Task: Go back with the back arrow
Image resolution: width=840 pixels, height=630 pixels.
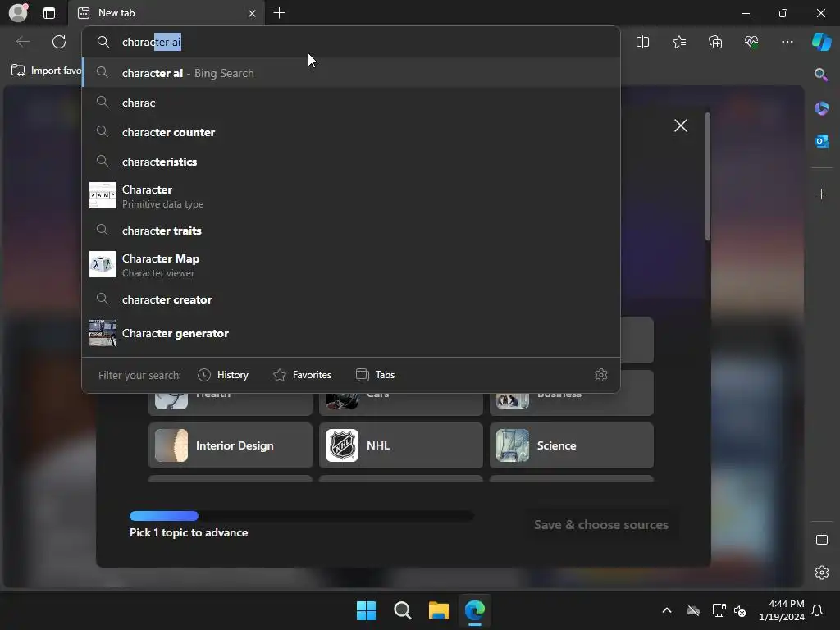Action: 22,42
